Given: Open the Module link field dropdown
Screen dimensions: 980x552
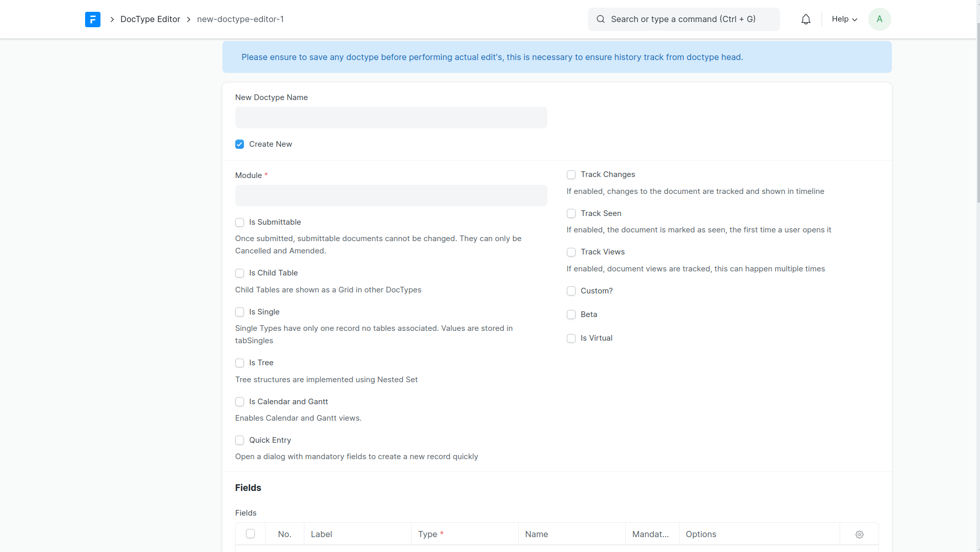Looking at the screenshot, I should click(x=391, y=195).
